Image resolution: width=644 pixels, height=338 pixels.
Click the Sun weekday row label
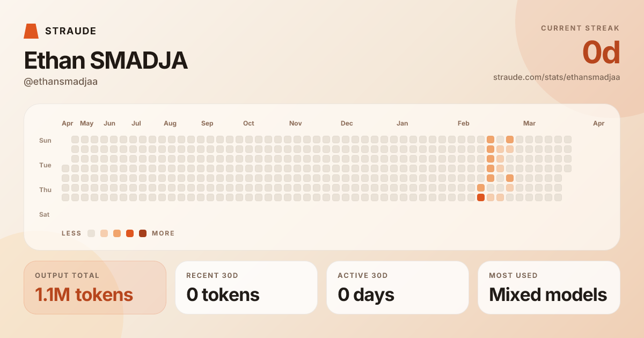45,141
